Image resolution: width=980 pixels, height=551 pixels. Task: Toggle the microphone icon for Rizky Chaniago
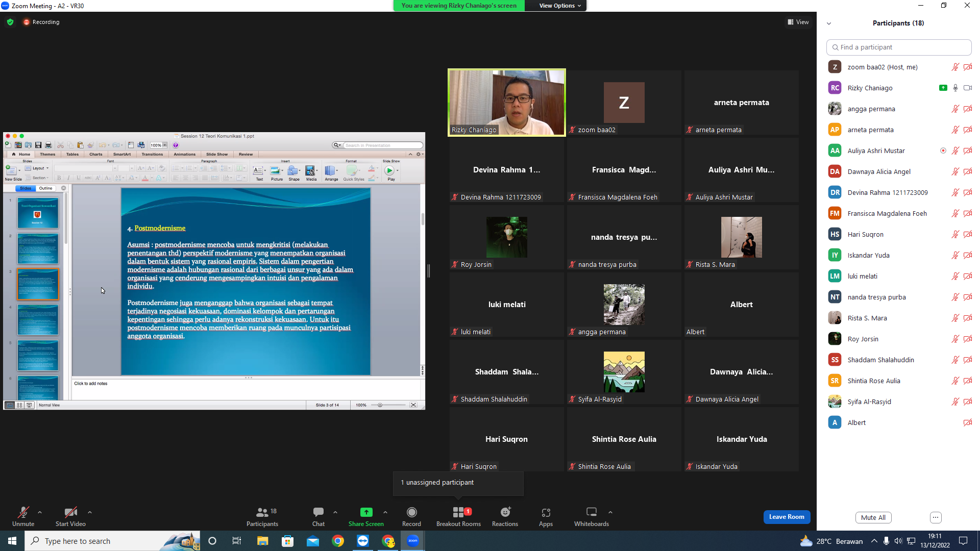point(955,88)
